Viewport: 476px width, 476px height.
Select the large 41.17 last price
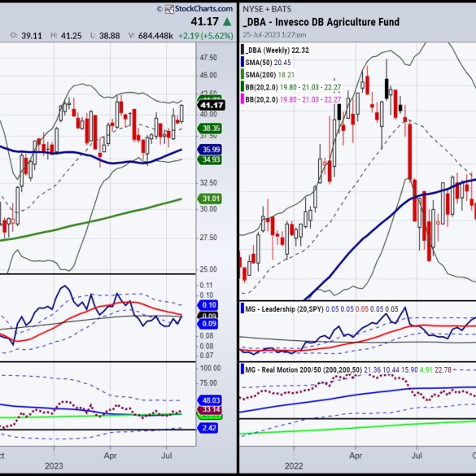pos(204,21)
